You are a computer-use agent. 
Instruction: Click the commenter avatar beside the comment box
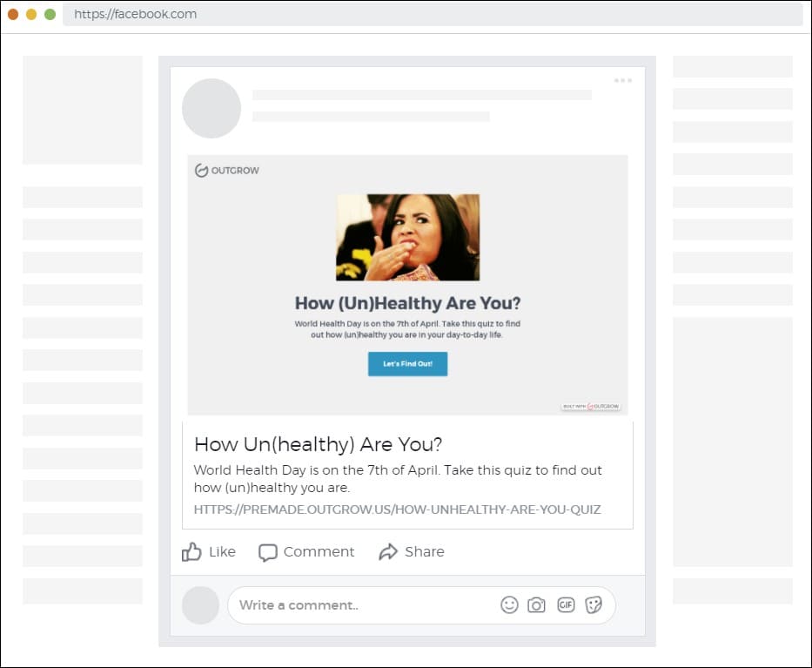point(200,604)
